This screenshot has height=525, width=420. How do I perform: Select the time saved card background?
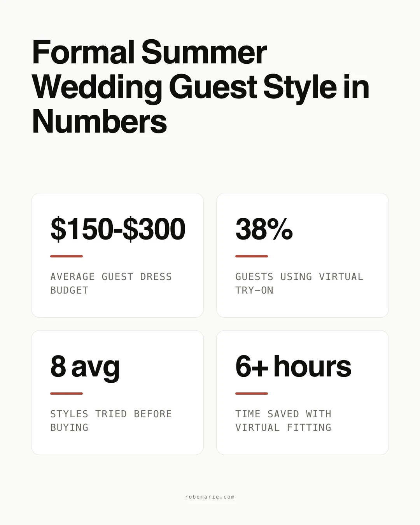pos(303,392)
